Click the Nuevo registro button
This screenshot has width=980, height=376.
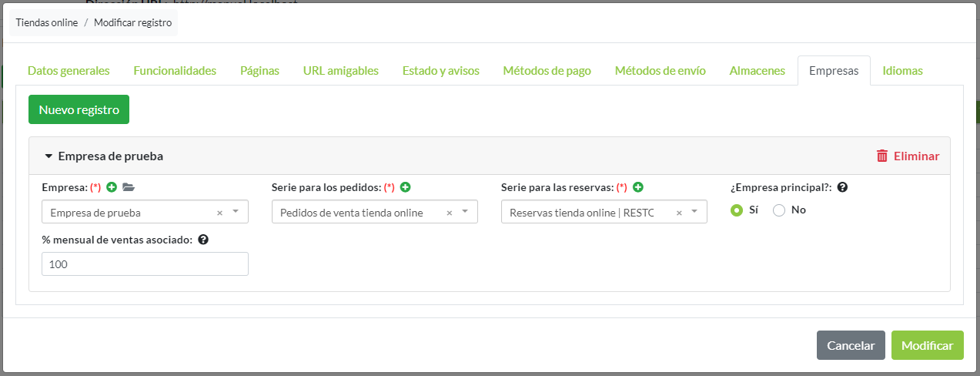pos(79,109)
